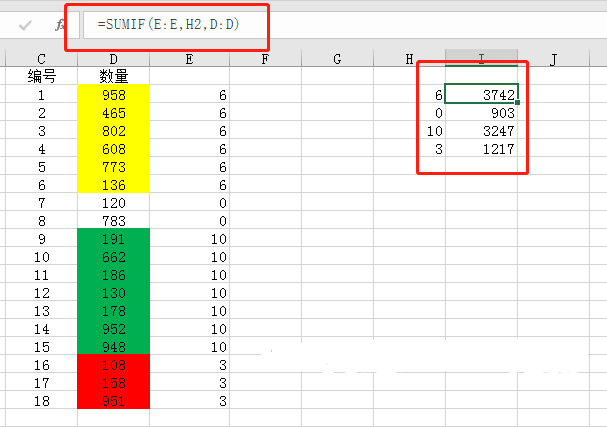Click 编号 cell with value 9
This screenshot has height=427, width=607.
tap(41, 238)
